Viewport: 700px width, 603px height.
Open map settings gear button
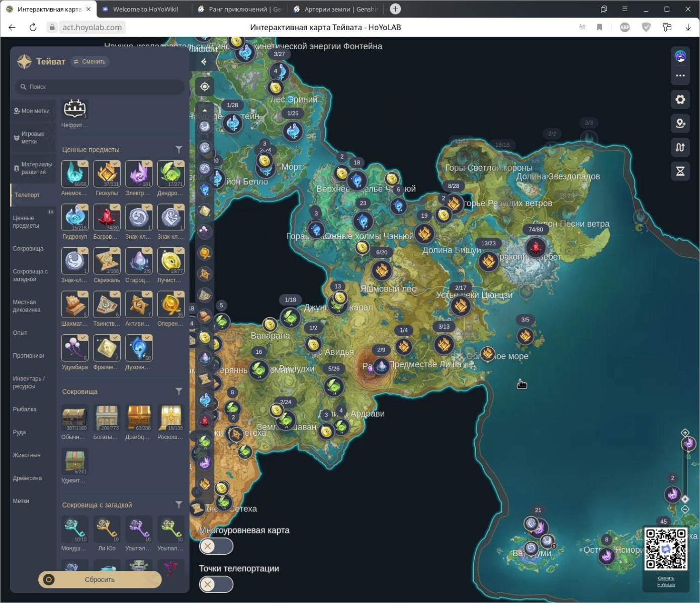coord(680,99)
